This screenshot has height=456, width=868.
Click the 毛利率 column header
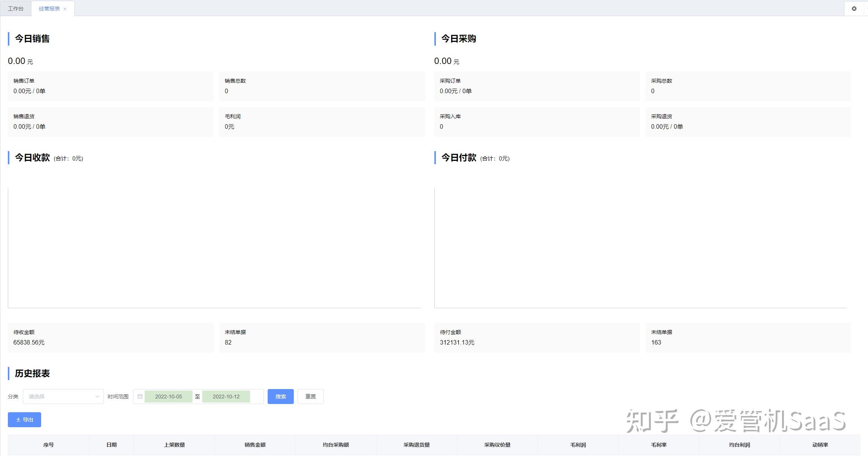tap(659, 445)
